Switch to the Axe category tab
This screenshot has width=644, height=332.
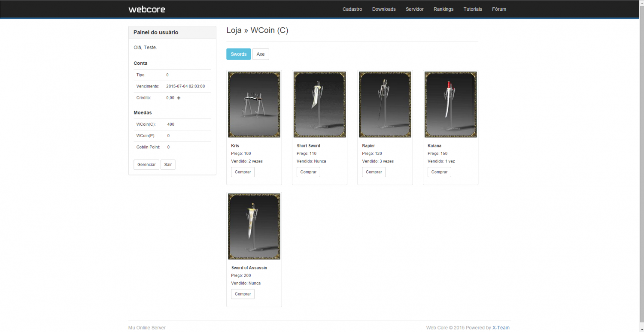(x=261, y=54)
